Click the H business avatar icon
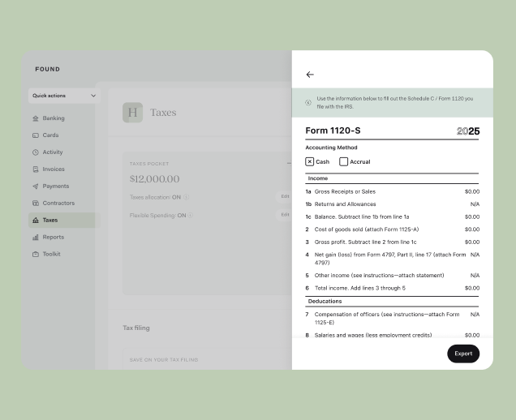Image resolution: width=516 pixels, height=420 pixels. click(x=132, y=113)
